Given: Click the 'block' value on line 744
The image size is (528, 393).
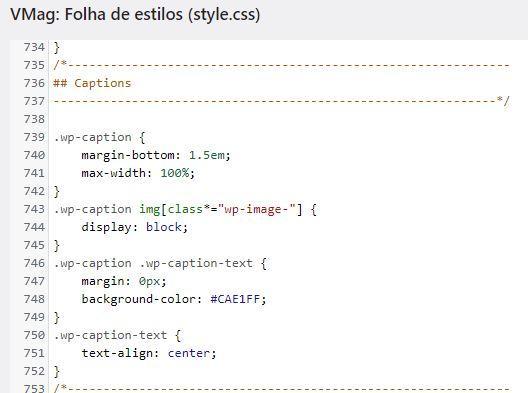Looking at the screenshot, I should pyautogui.click(x=164, y=227).
